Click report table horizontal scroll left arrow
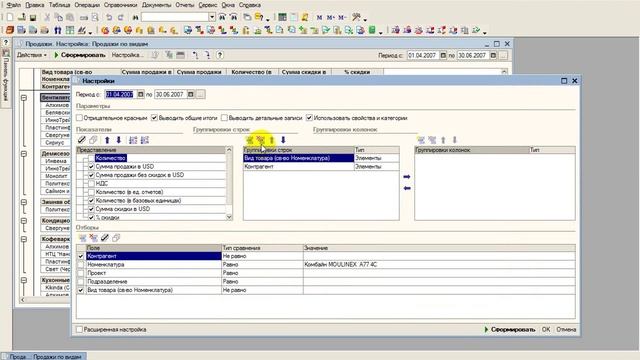640x360 pixels. pos(22,300)
